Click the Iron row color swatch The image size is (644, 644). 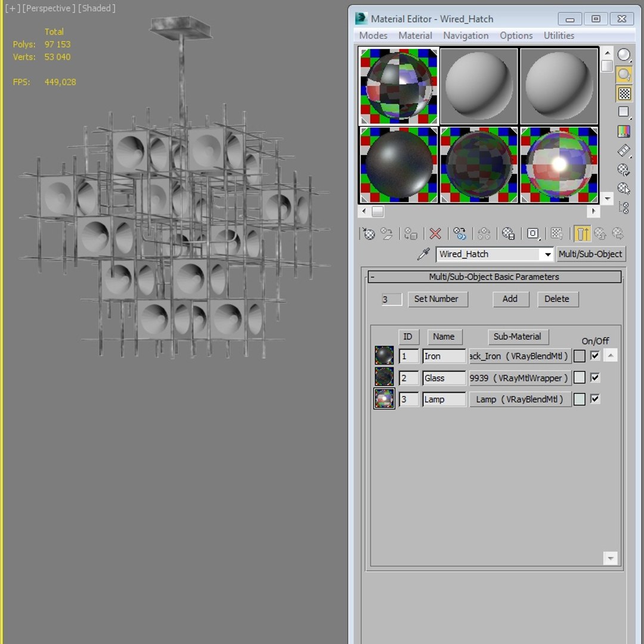(579, 356)
